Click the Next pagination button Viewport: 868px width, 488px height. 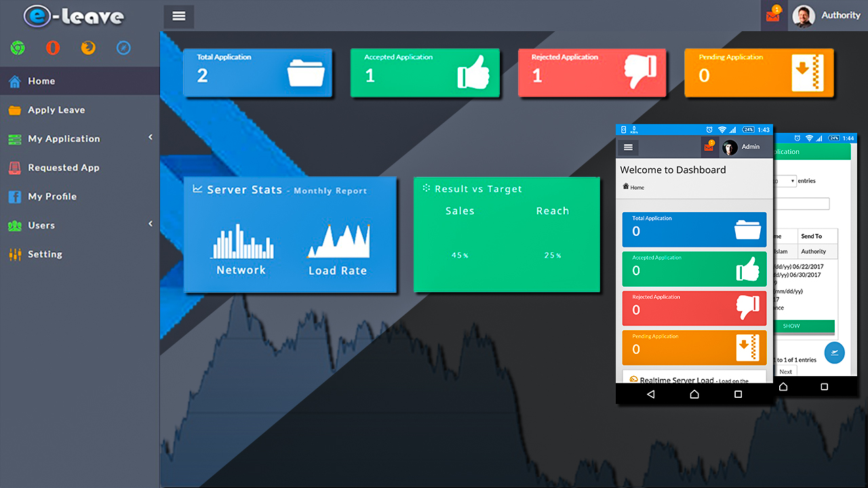click(785, 371)
